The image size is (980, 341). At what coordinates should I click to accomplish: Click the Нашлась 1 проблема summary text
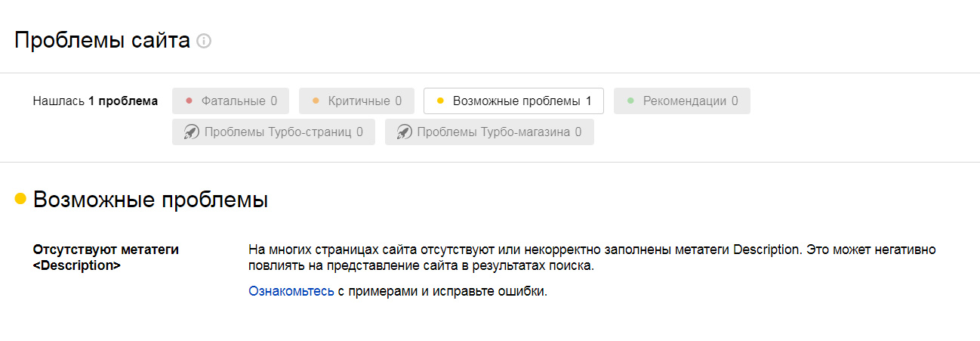coord(95,101)
